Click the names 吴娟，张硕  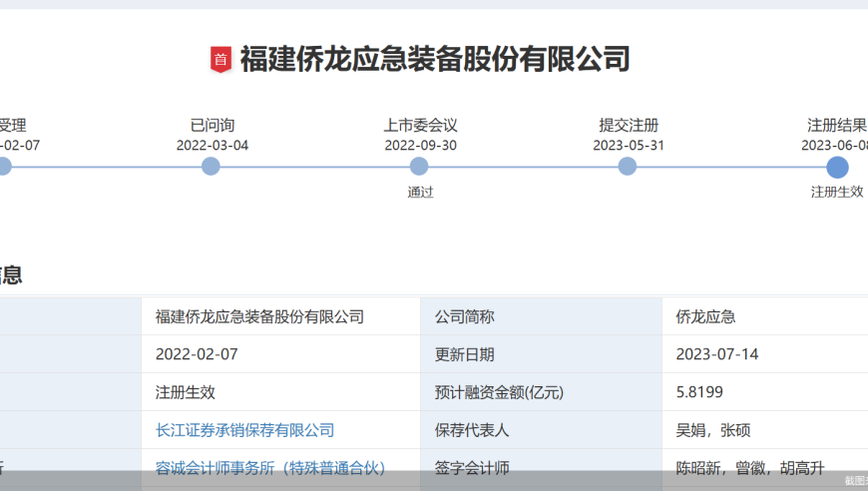pyautogui.click(x=713, y=430)
